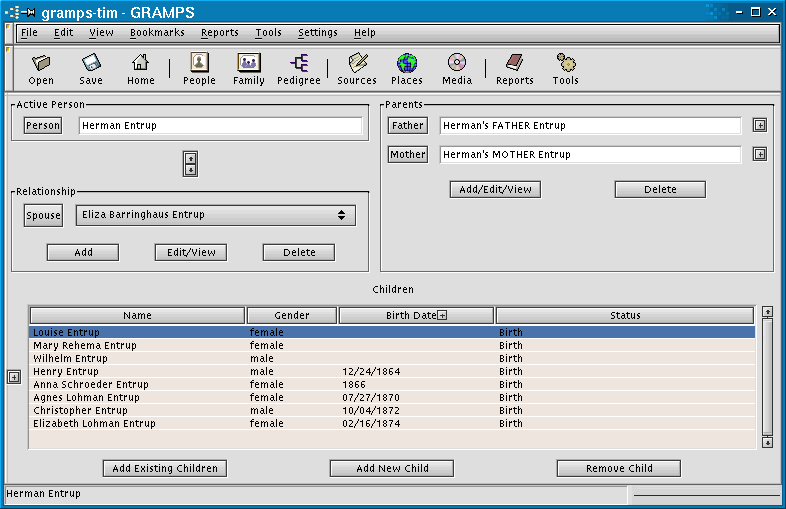
Task: Open the File menu
Action: pyautogui.click(x=29, y=33)
